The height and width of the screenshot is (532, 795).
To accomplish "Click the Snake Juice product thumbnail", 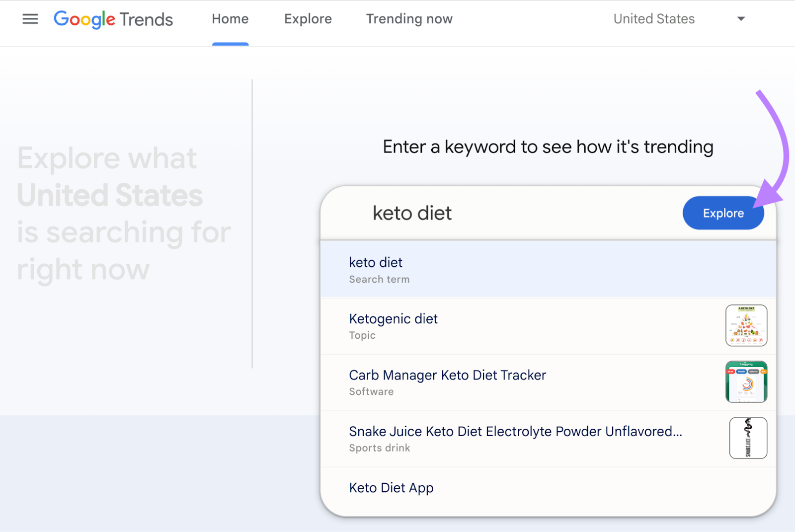I will pos(748,438).
